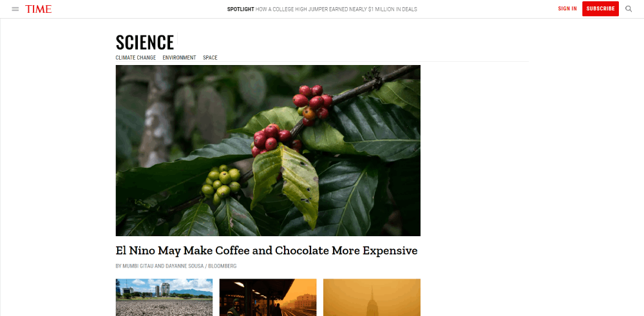Viewport: 644px width, 316px height.
Task: Click the green coffee berries in hero photo
Action: click(x=222, y=183)
